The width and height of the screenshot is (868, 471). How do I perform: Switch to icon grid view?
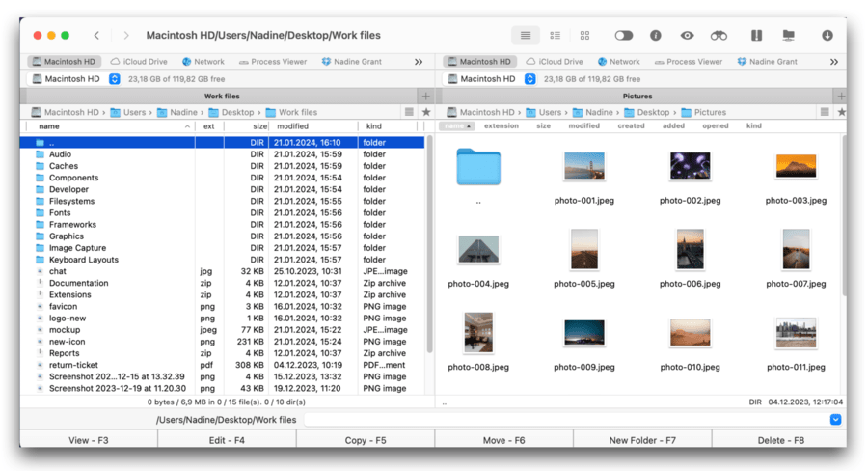(584, 36)
